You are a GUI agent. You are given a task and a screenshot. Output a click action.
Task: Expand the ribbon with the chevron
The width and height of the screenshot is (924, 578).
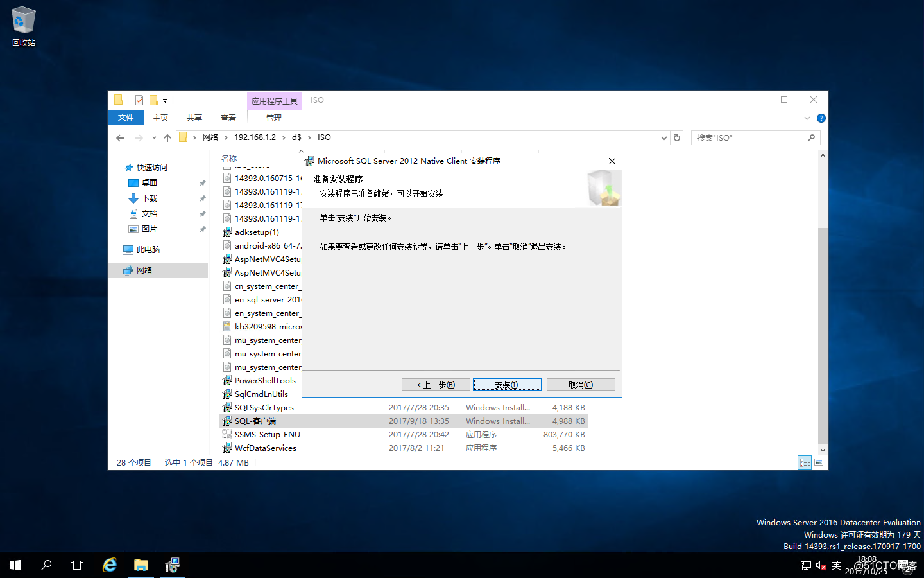[x=807, y=118]
